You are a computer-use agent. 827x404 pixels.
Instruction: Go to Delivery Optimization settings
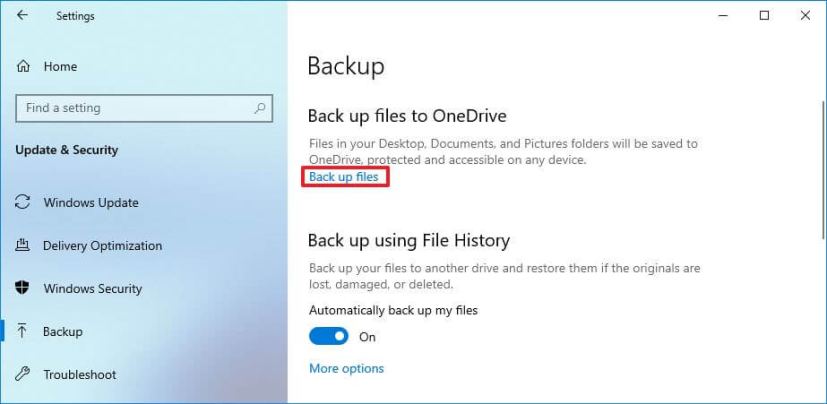click(x=102, y=246)
